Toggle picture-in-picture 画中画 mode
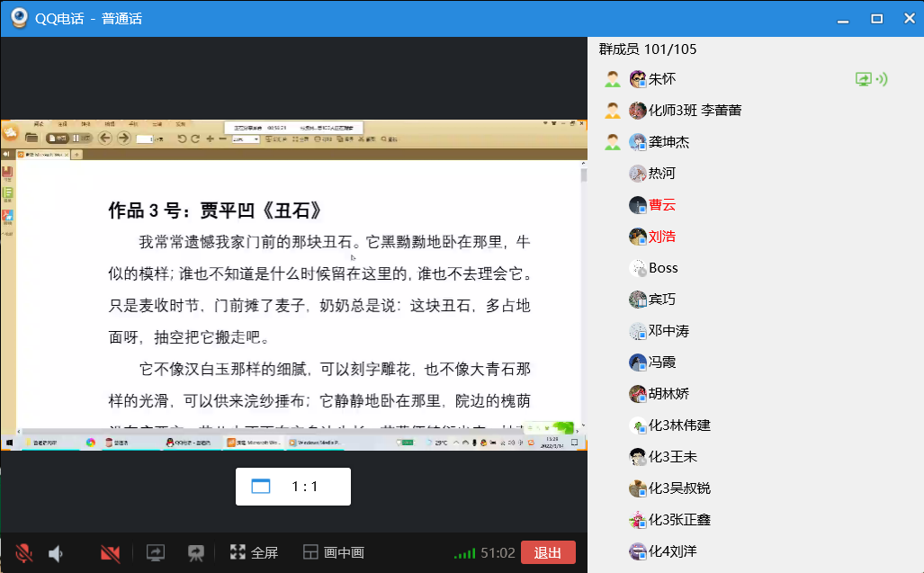This screenshot has height=573, width=924. point(333,553)
